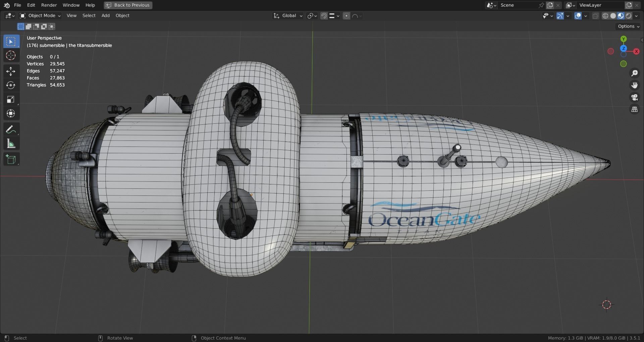Set selection mode to new selection
Image resolution: width=644 pixels, height=342 pixels.
(21, 26)
